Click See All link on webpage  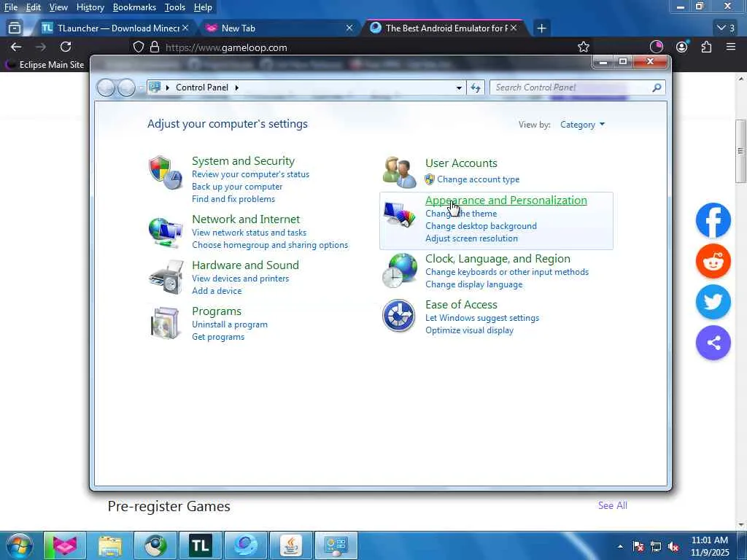click(613, 505)
